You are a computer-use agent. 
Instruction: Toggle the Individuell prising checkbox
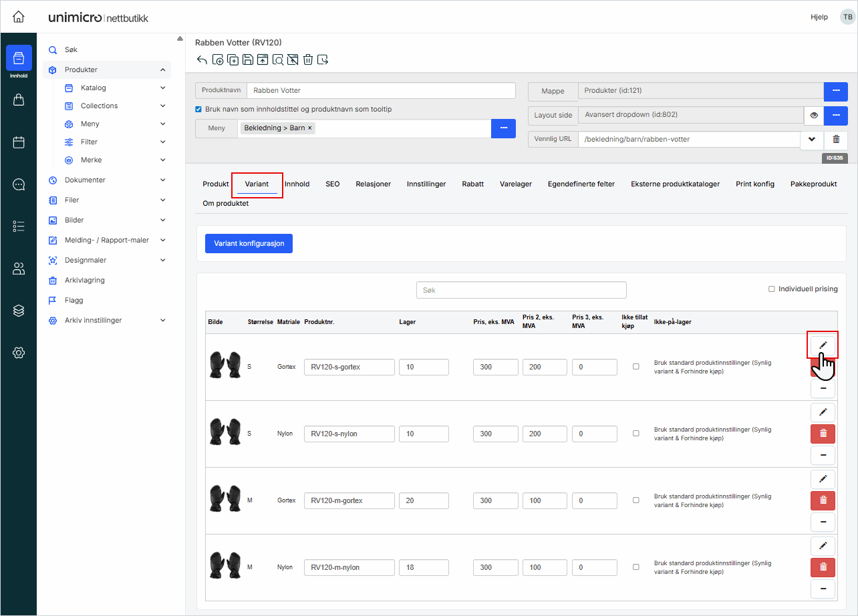772,289
